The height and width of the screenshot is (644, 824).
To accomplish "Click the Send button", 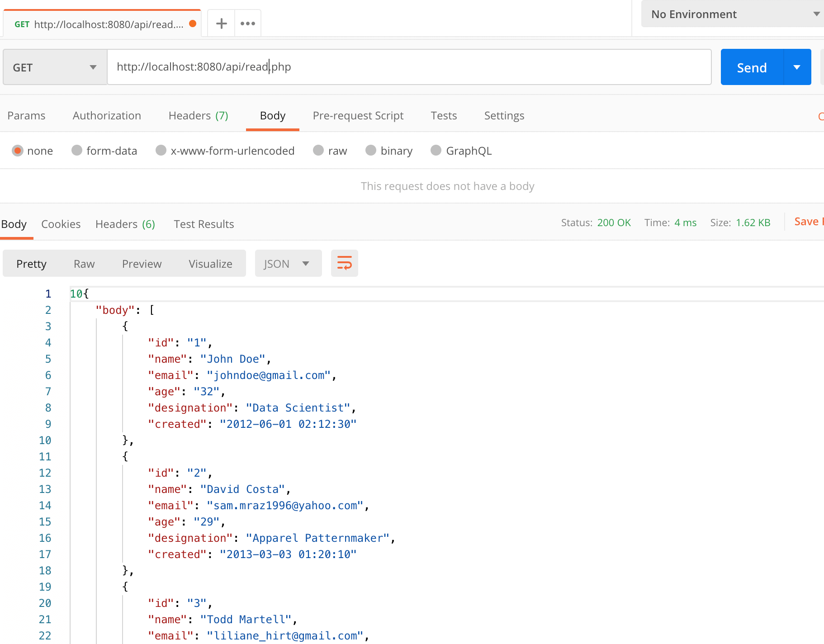I will click(x=752, y=67).
